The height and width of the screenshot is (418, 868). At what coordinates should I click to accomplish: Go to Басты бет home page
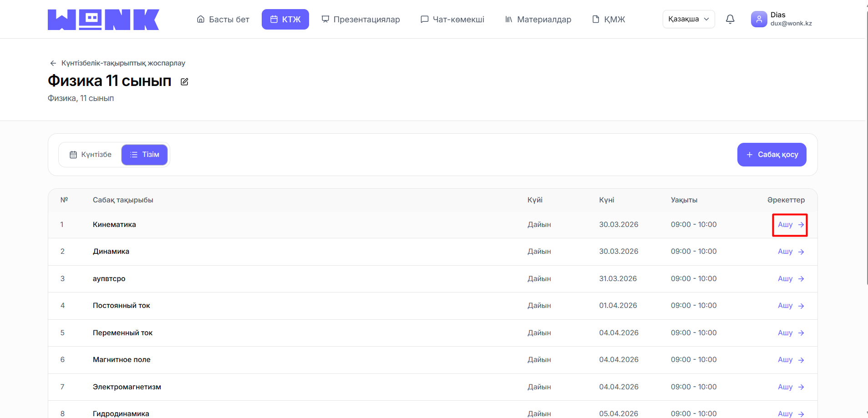[223, 20]
